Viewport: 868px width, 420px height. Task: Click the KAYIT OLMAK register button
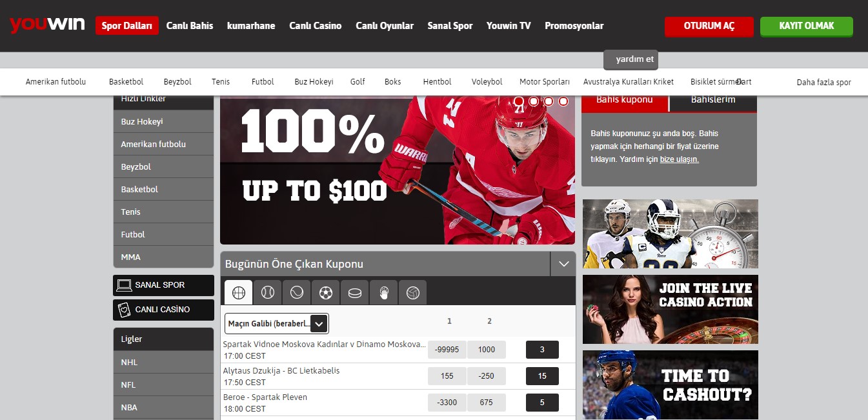(x=807, y=26)
